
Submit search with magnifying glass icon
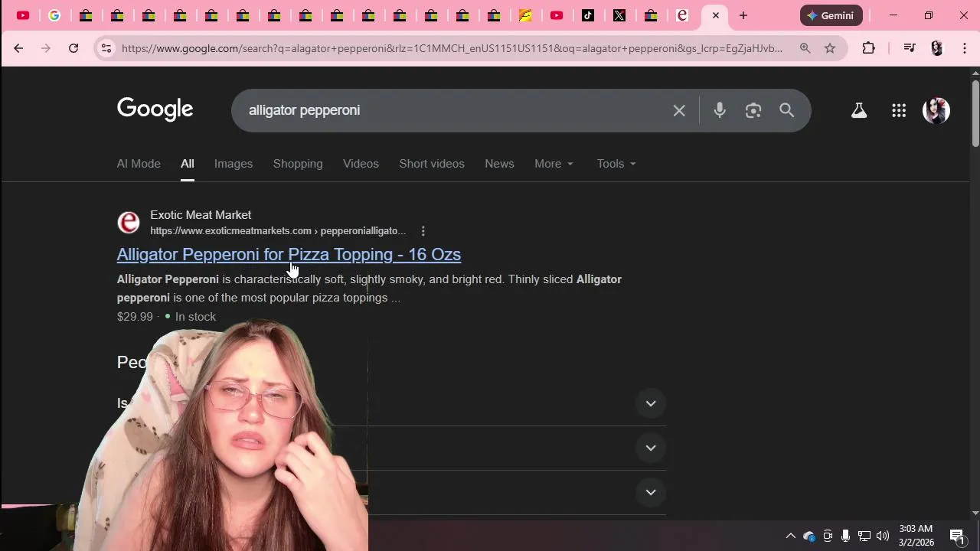coord(787,110)
